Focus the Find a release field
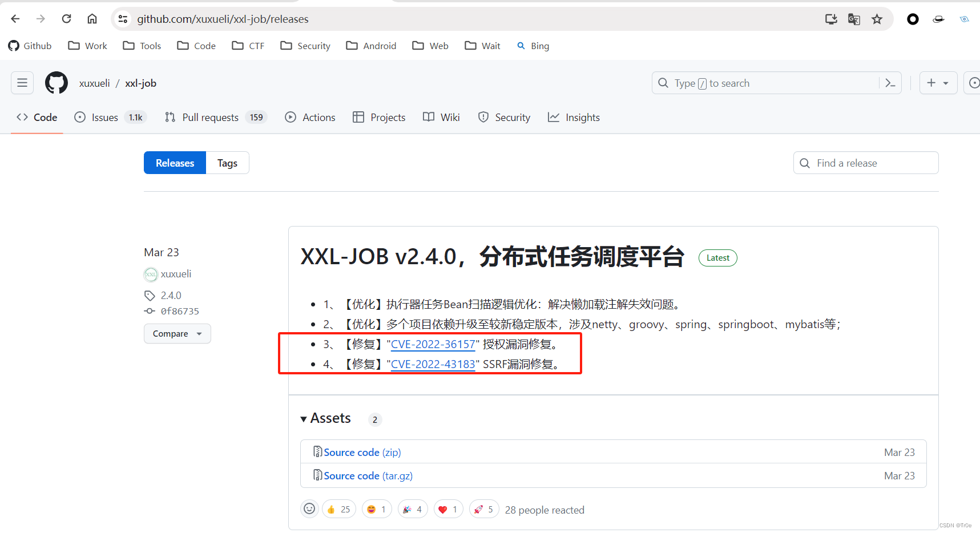 click(866, 163)
